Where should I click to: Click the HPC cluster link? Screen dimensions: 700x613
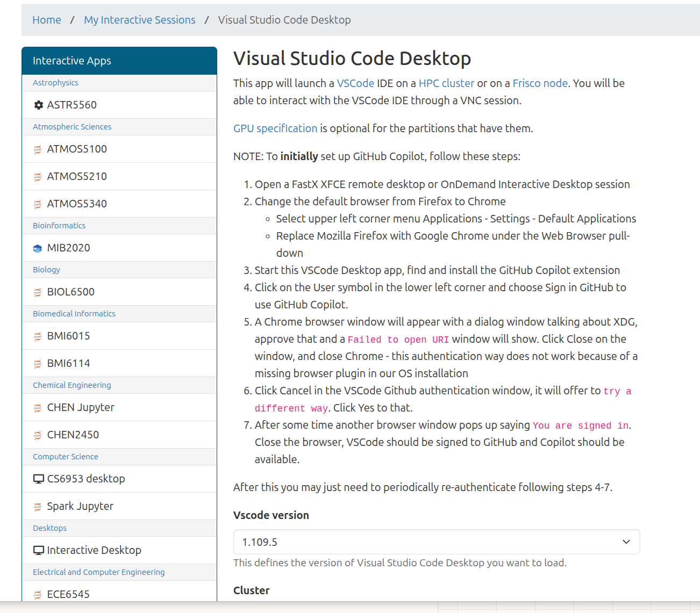point(446,83)
